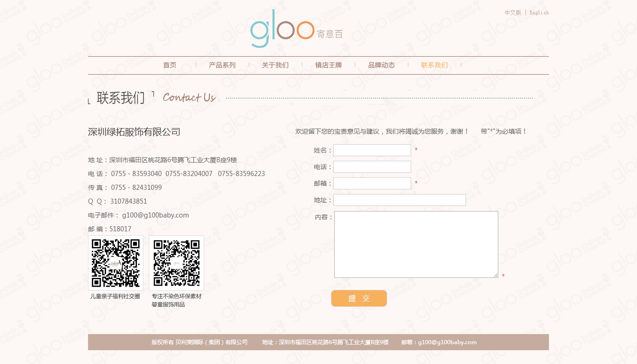
Task: Click the footer email 邮箱：g100@g100baby.com
Action: (439, 342)
